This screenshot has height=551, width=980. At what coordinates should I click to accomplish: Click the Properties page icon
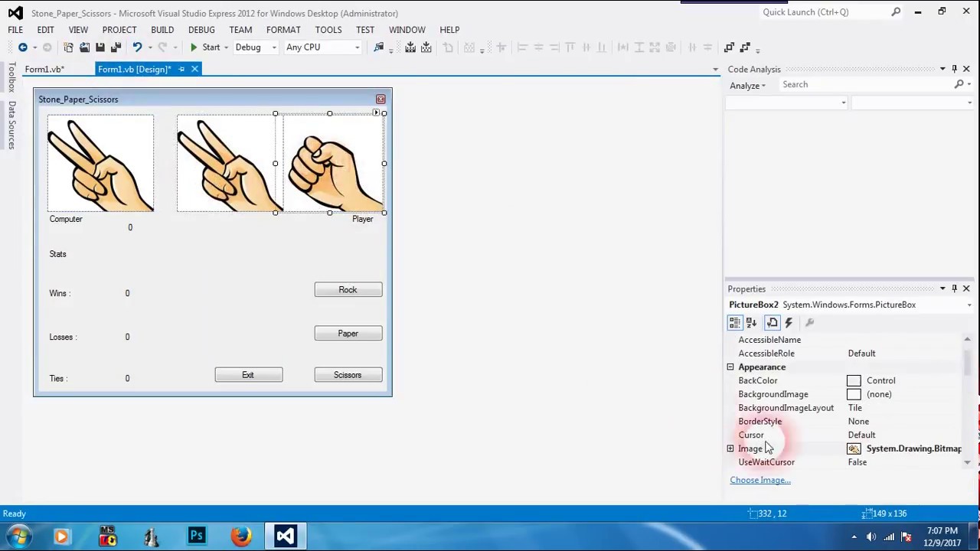coord(773,323)
